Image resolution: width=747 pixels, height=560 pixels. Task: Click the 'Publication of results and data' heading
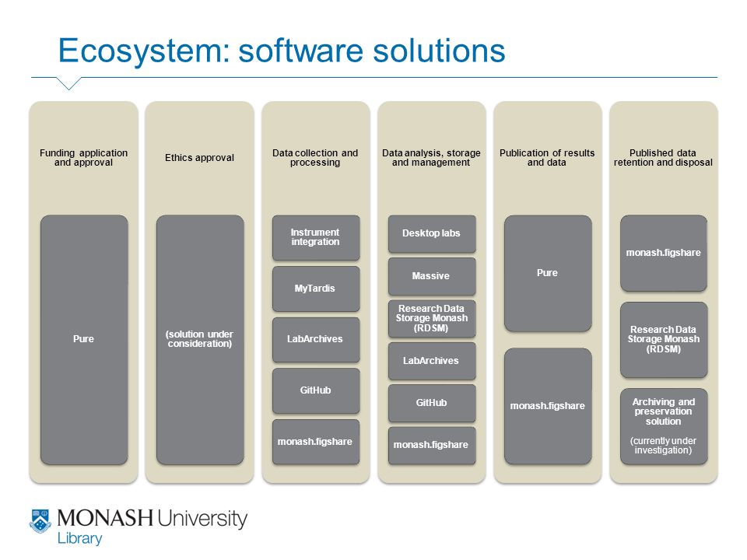coord(547,158)
